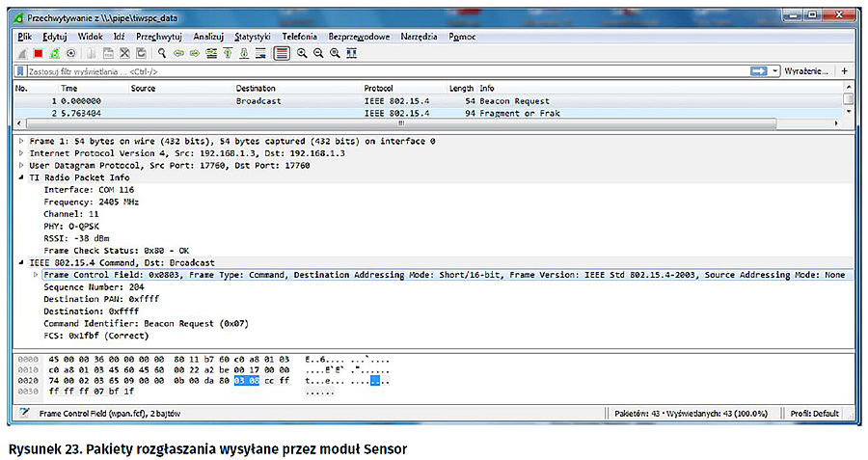Open the display filter history dropdown
The width and height of the screenshot is (868, 460).
pos(773,71)
